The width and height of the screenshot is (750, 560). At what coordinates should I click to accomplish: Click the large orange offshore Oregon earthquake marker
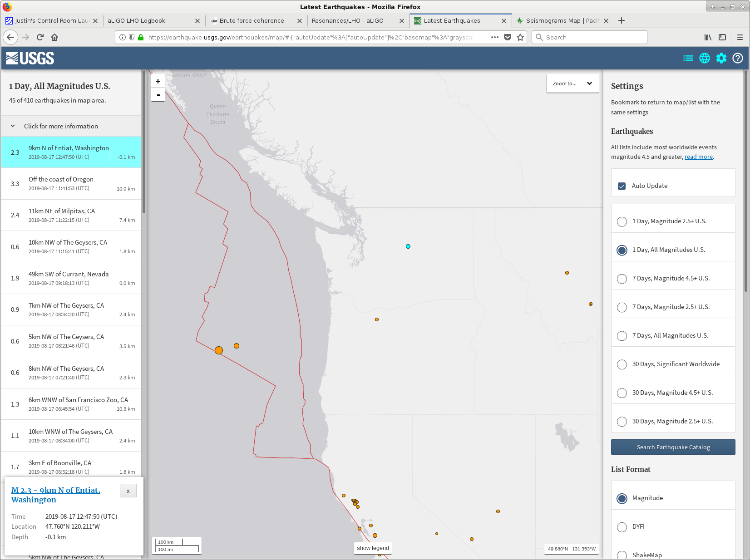point(219,350)
